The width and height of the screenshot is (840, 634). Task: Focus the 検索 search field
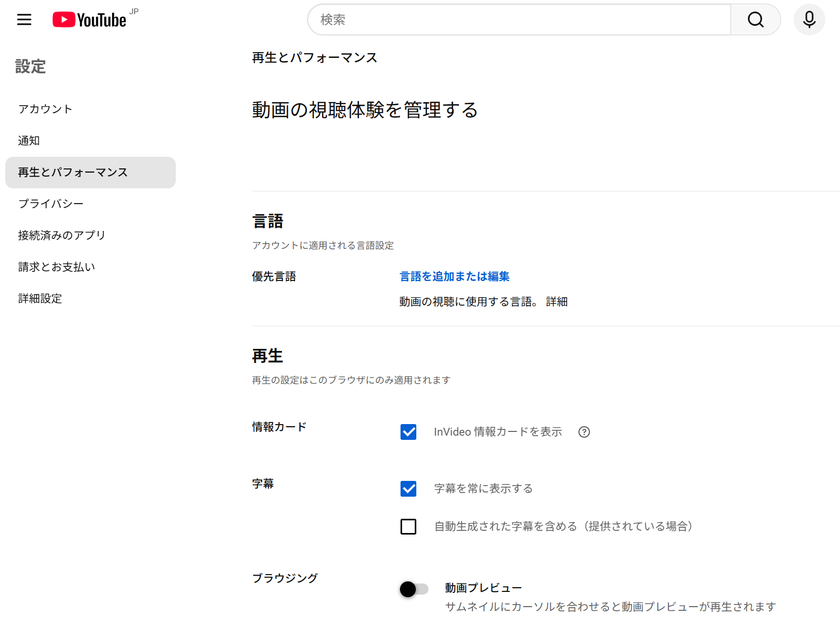pyautogui.click(x=518, y=20)
